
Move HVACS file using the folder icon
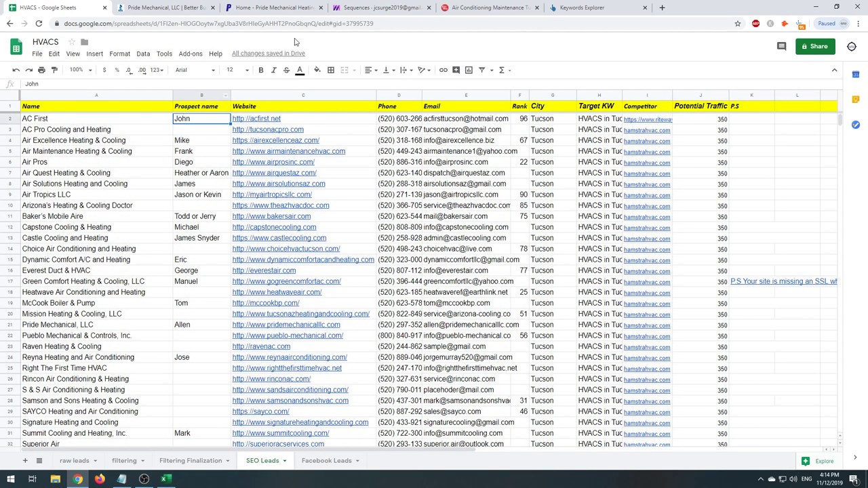click(85, 42)
